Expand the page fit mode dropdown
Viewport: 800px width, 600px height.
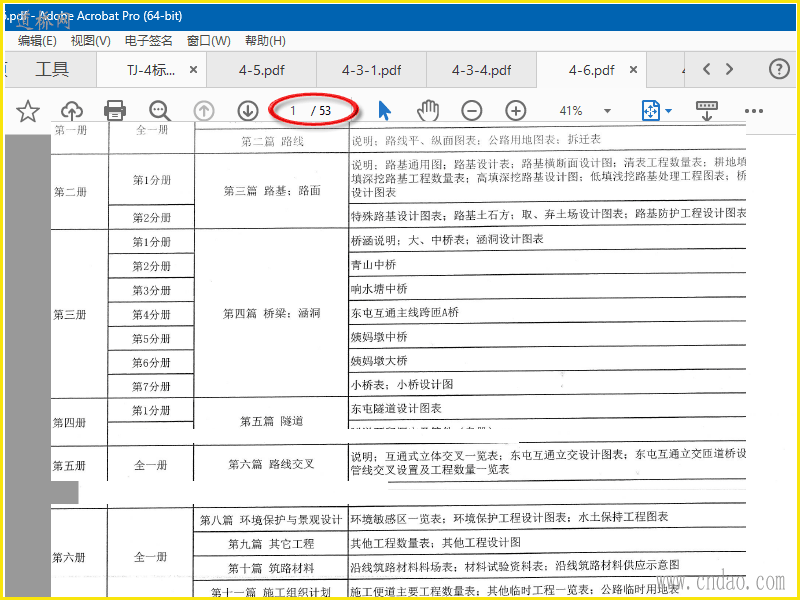tap(656, 110)
